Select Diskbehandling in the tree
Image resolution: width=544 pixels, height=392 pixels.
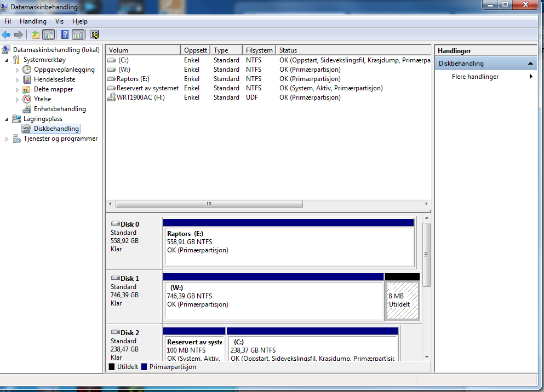pos(56,129)
